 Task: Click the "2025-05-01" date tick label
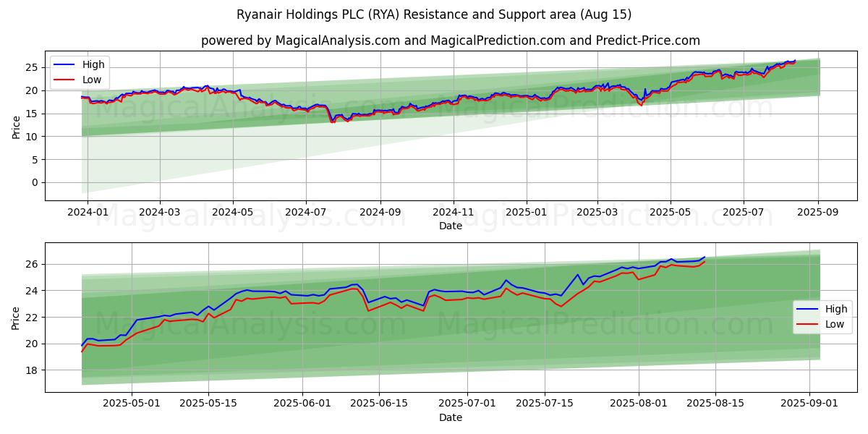[x=132, y=404]
